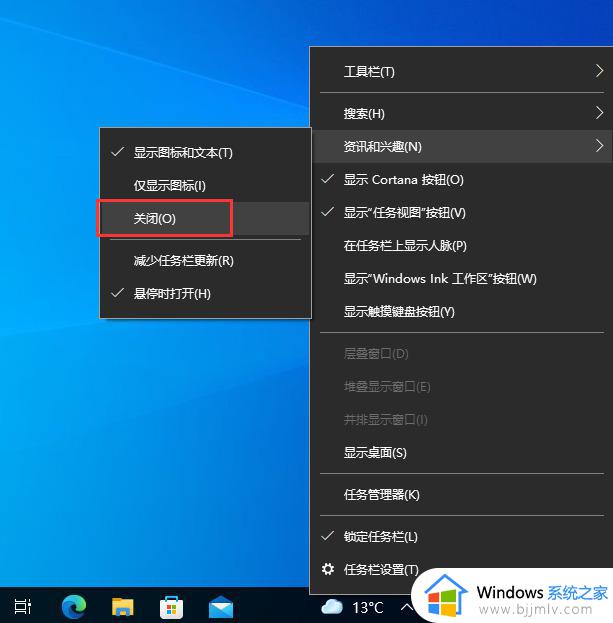
Task: Toggle 减少任务栏更新(R)
Action: coord(205,261)
